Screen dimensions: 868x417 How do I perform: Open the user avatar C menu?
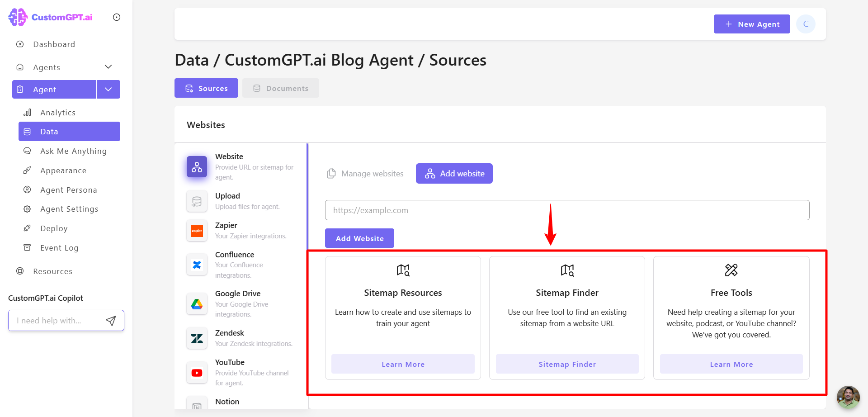[806, 24]
